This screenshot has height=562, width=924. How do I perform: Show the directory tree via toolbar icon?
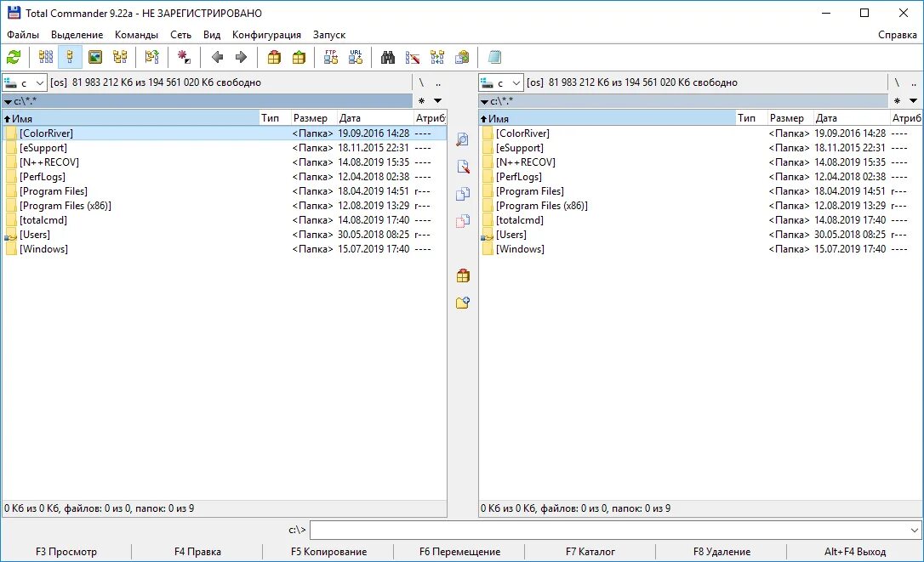120,57
